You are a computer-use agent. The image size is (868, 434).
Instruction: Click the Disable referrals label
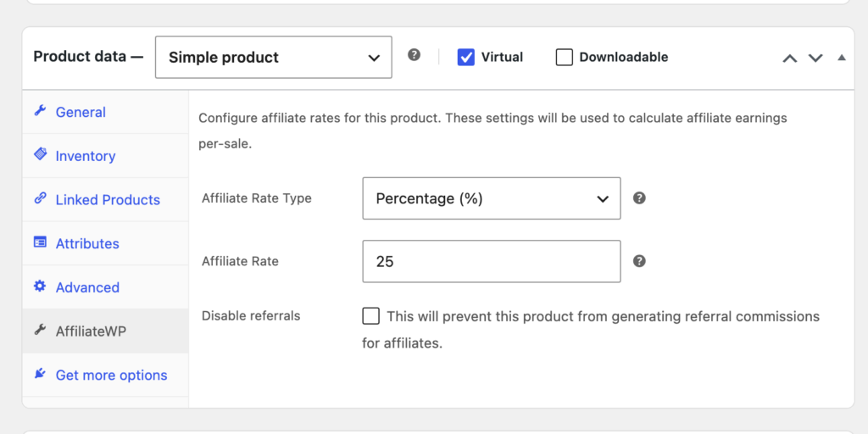[x=251, y=315]
